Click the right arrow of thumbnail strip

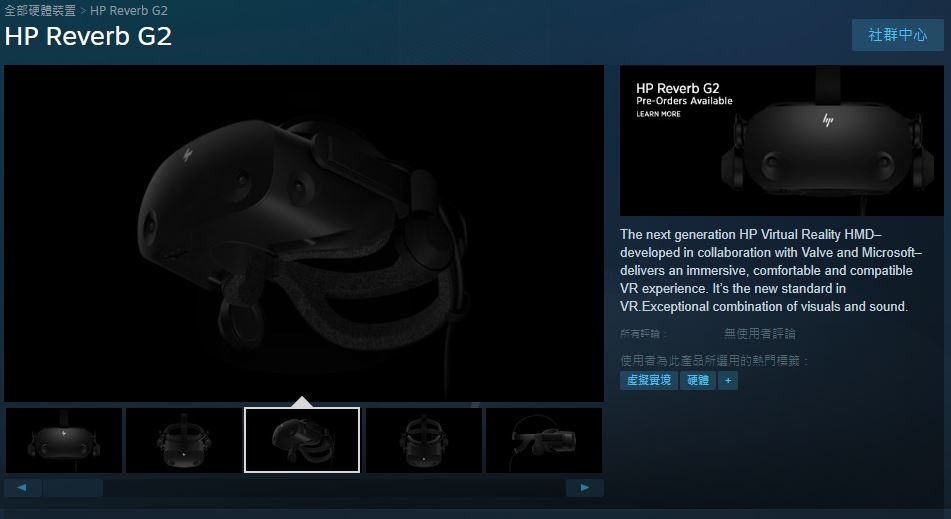click(x=585, y=487)
